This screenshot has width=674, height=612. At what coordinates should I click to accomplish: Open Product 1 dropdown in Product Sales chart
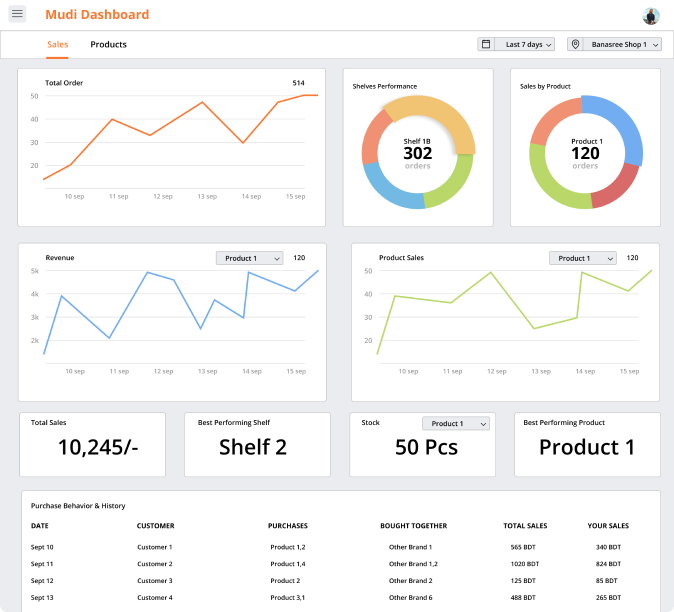click(583, 258)
